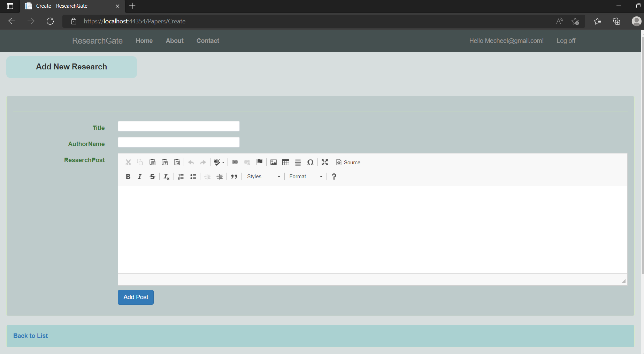Insert a table with the Table icon
The width and height of the screenshot is (644, 354).
285,162
